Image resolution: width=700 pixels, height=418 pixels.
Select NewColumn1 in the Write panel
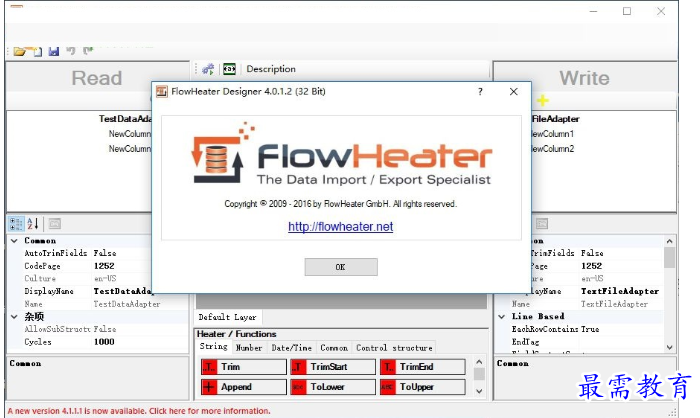(553, 134)
